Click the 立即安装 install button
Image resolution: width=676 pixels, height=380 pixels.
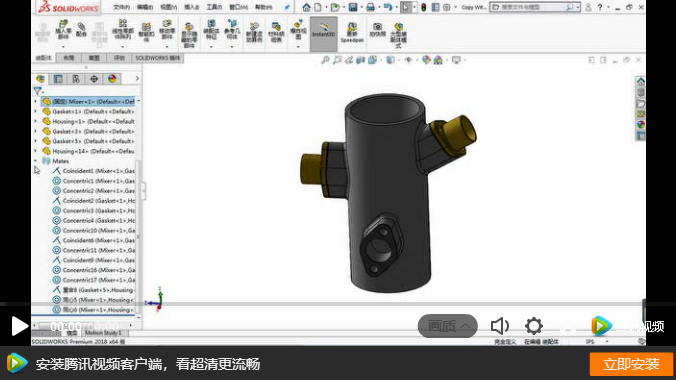click(631, 364)
